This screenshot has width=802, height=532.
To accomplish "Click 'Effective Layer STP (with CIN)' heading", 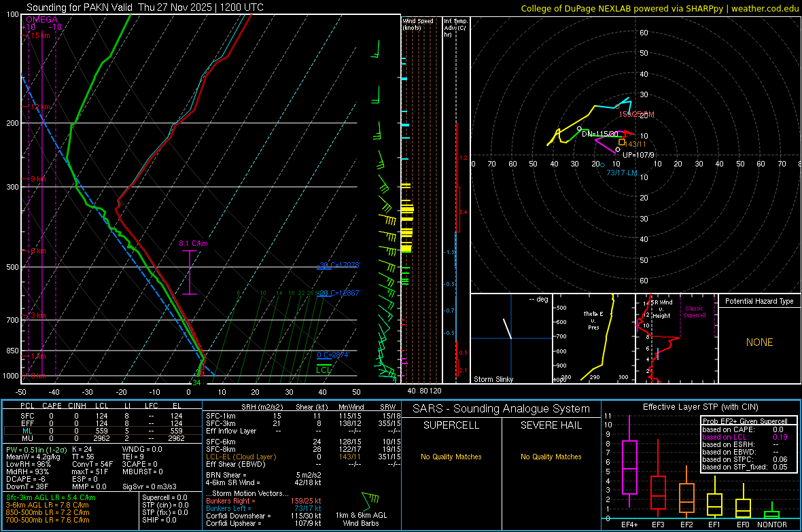I will point(700,407).
